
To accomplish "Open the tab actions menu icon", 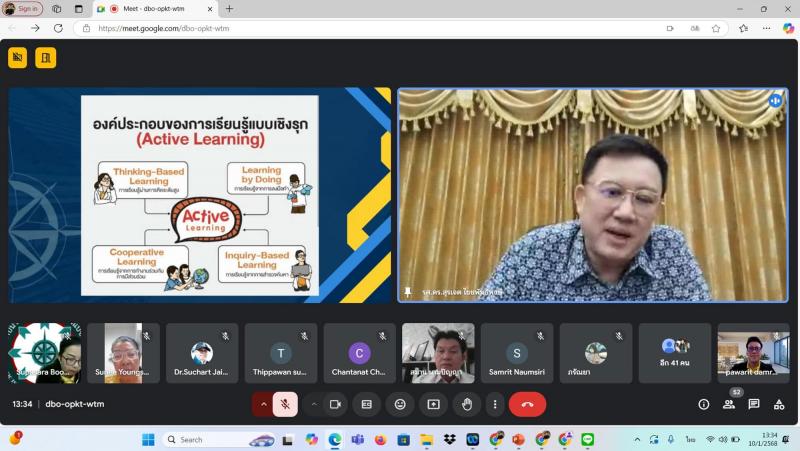I will pos(79,9).
